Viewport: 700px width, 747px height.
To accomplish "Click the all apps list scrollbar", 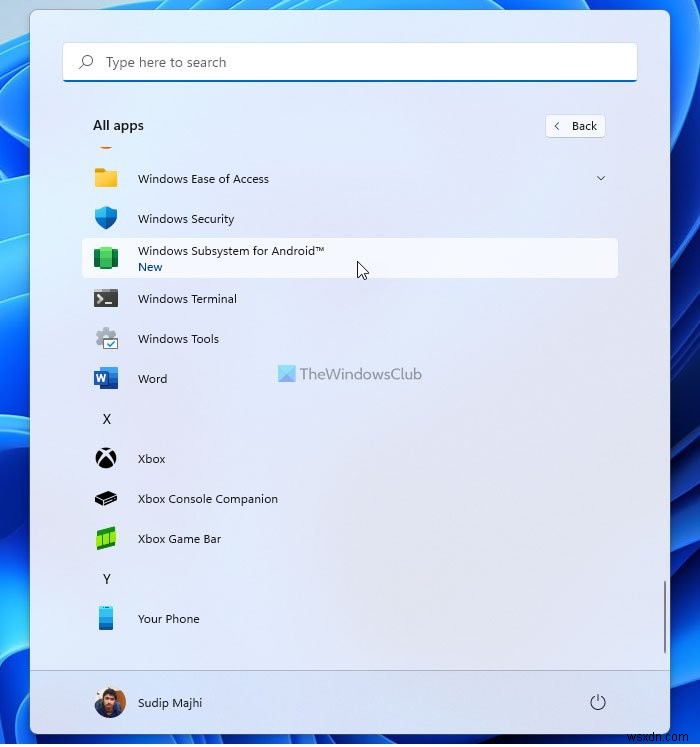I will (664, 617).
